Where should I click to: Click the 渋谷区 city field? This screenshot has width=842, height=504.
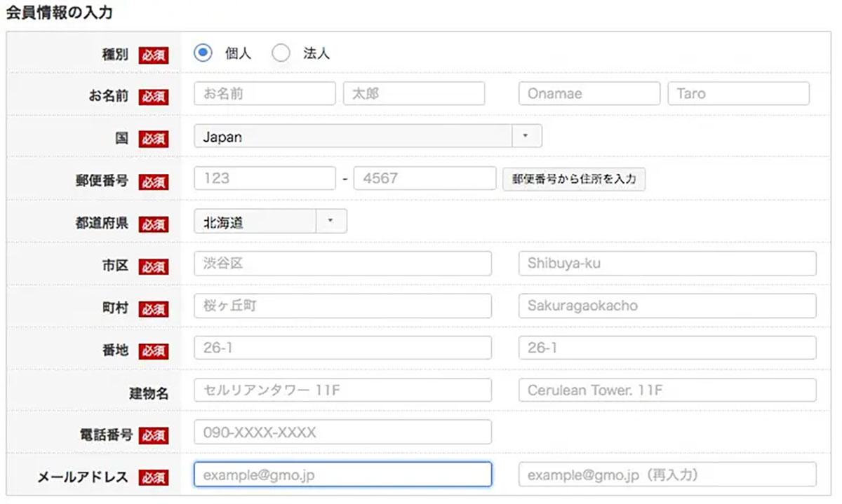343,264
